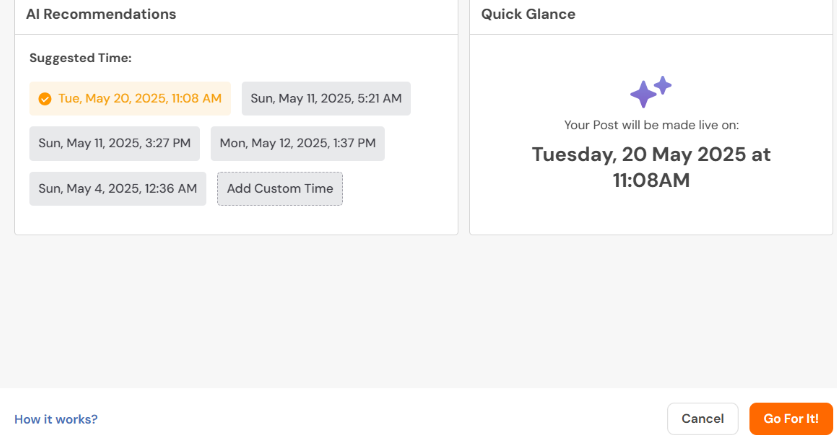Select Tue, May 20, 2025, 11:08 AM slot
This screenshot has width=837, height=445.
pyautogui.click(x=130, y=99)
